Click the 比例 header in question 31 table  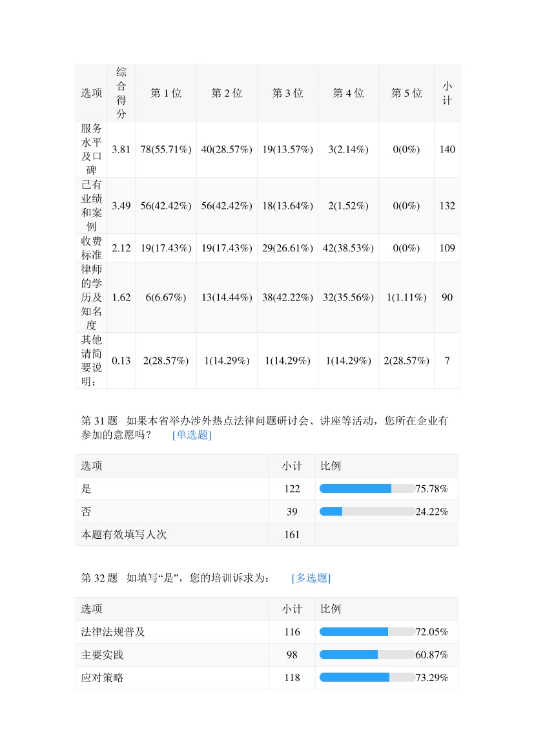click(x=331, y=466)
